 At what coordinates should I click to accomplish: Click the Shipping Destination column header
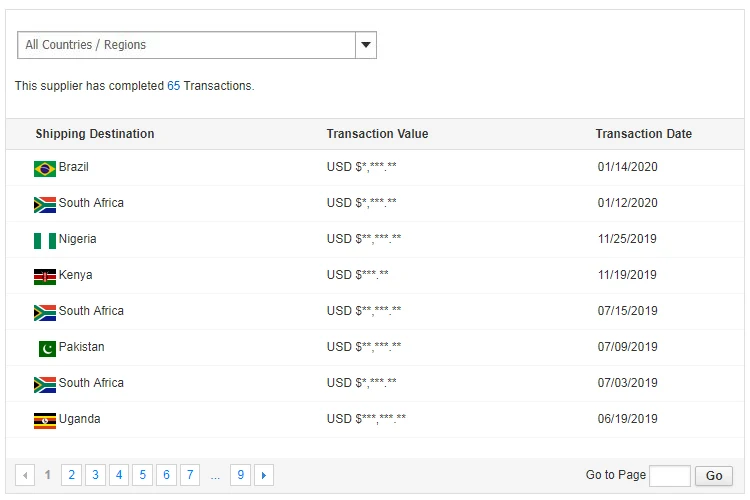pyautogui.click(x=95, y=134)
